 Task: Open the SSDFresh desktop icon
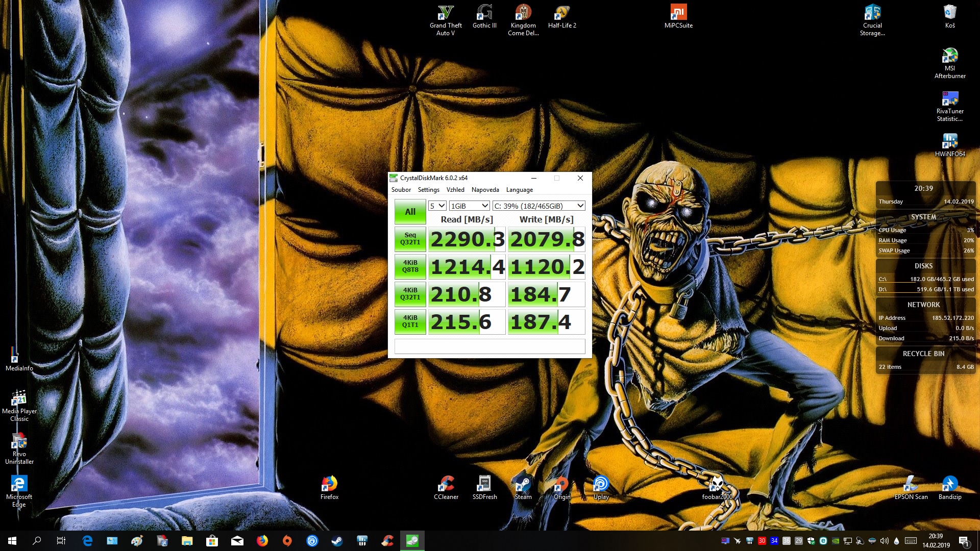[x=484, y=484]
